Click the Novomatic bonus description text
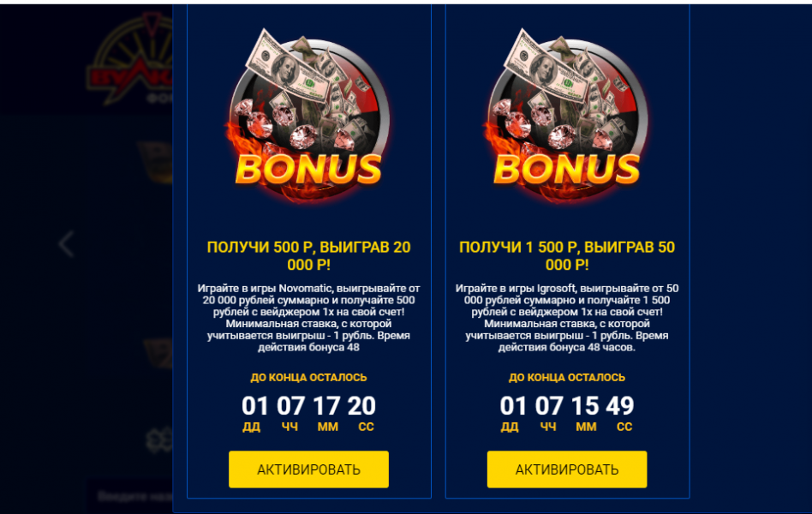812x514 pixels. [308, 318]
